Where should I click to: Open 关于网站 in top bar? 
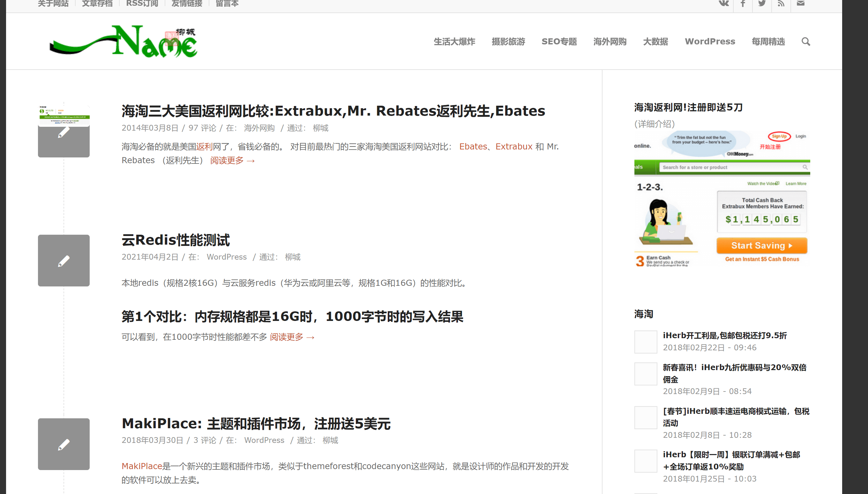pyautogui.click(x=53, y=4)
